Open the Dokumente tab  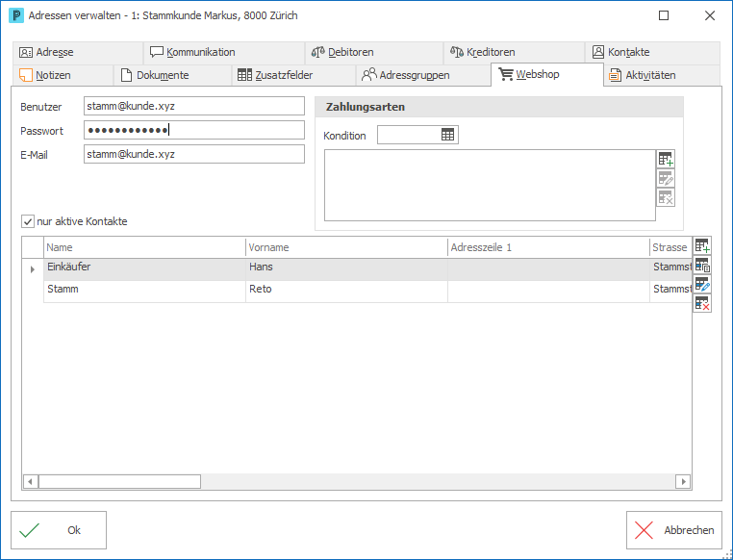click(x=172, y=75)
